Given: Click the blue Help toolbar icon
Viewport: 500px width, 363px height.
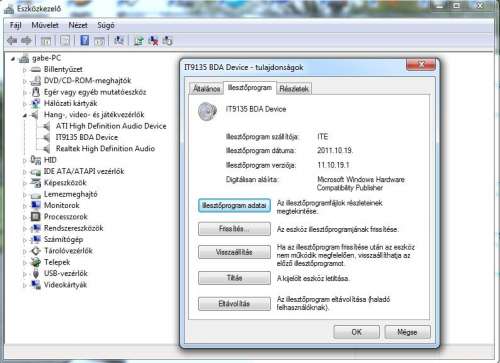Looking at the screenshot, I should coord(85,41).
